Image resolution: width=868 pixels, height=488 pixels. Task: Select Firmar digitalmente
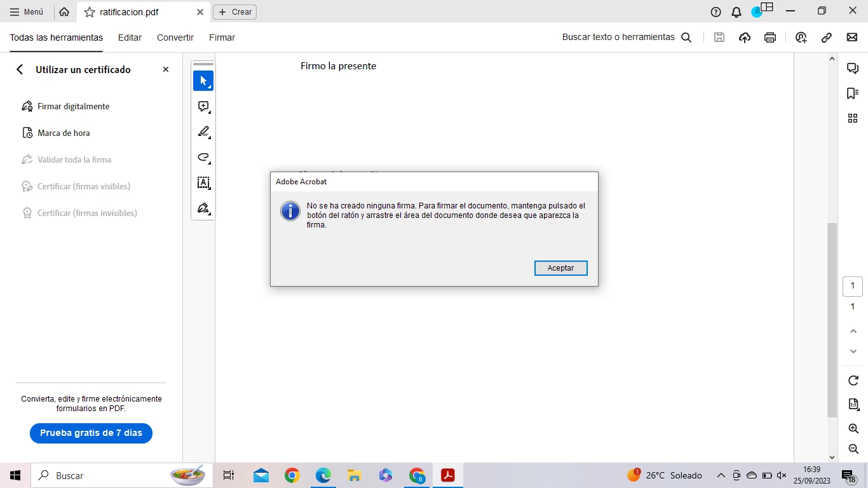point(66,106)
